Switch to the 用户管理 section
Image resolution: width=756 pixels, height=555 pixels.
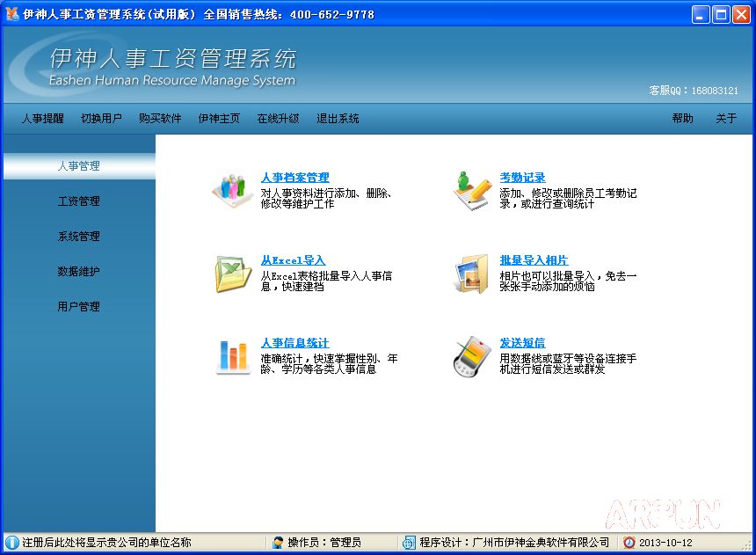pos(79,306)
